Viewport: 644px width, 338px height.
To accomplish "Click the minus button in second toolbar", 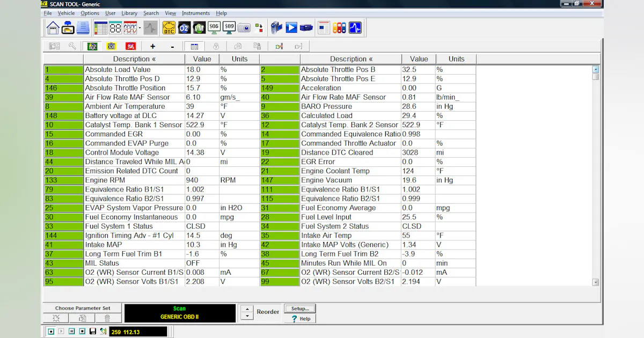I will [x=172, y=47].
